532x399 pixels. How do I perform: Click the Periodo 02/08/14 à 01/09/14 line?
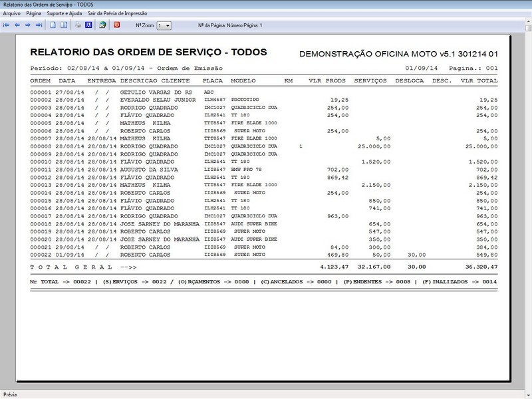(126, 68)
